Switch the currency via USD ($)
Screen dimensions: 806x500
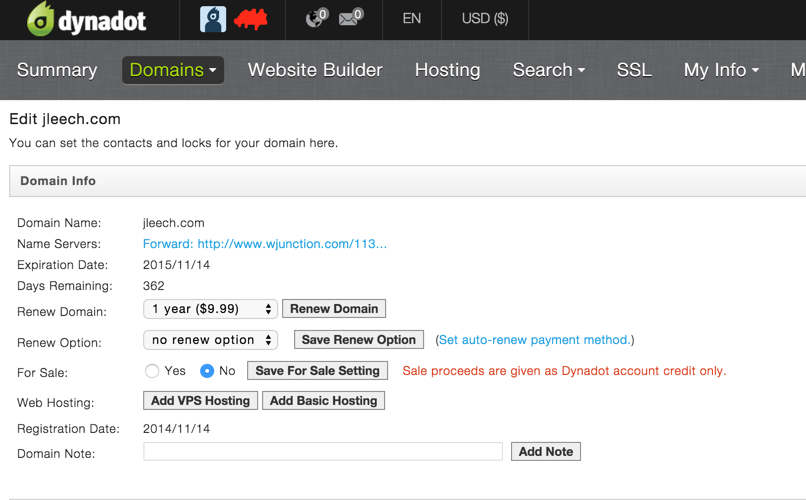pos(484,19)
